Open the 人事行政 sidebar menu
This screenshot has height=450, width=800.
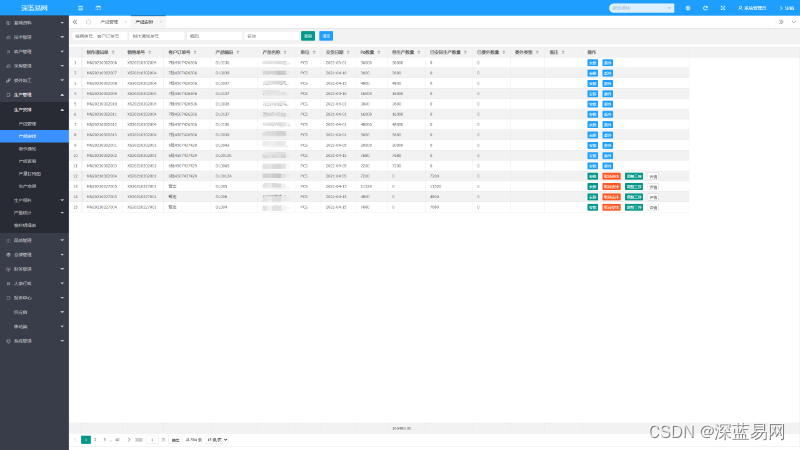34,283
